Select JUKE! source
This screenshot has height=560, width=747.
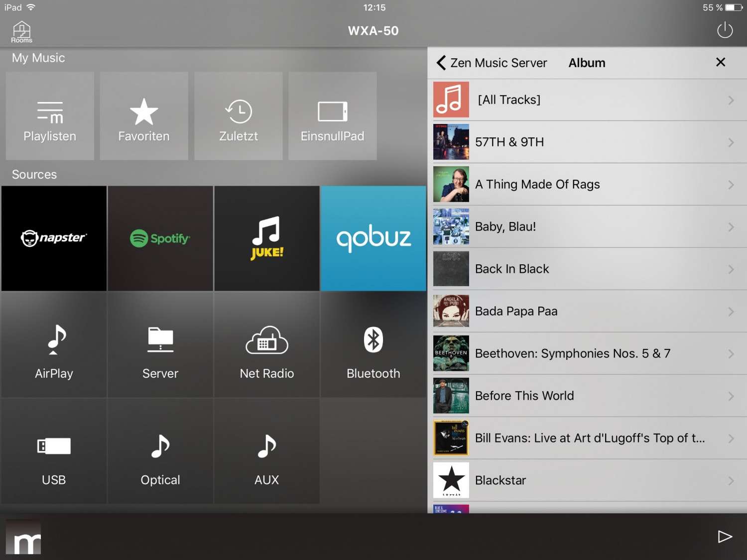[267, 238]
